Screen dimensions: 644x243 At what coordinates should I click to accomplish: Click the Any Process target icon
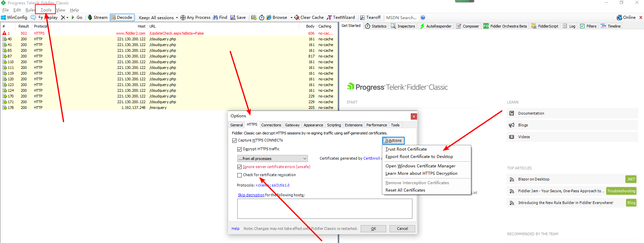(x=183, y=17)
